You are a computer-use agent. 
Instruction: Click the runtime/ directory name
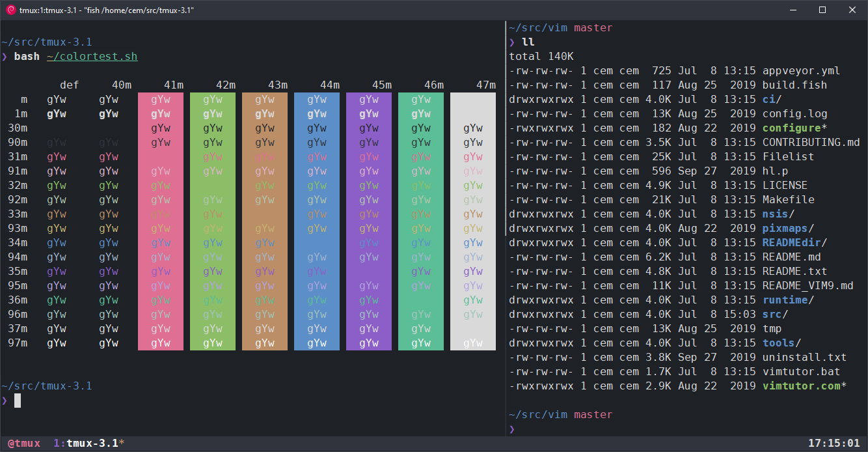pos(788,300)
